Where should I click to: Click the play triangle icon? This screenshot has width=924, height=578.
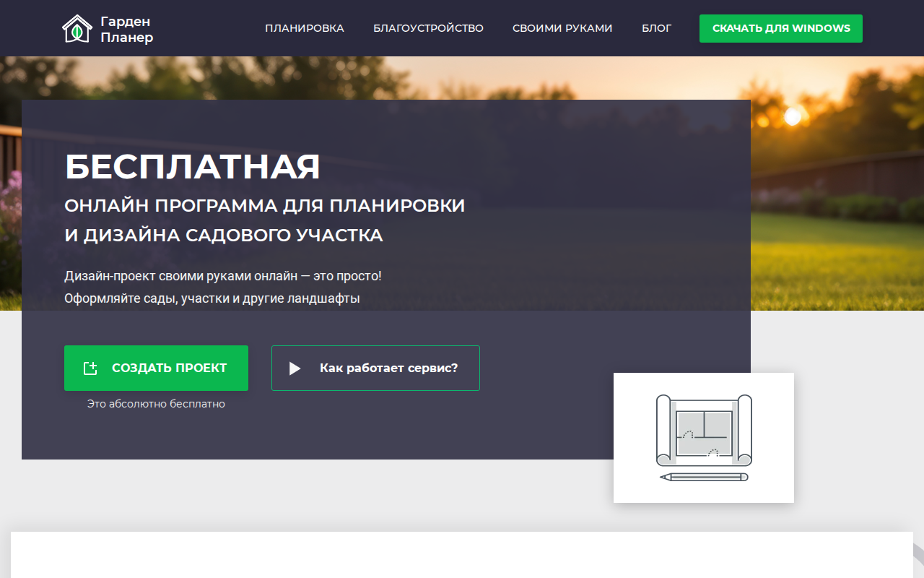tap(295, 368)
